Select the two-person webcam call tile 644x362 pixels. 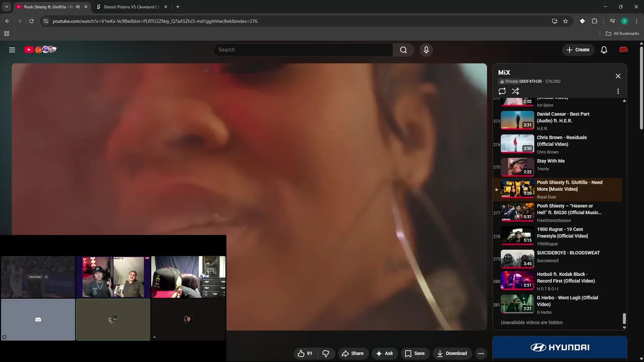pyautogui.click(x=113, y=277)
